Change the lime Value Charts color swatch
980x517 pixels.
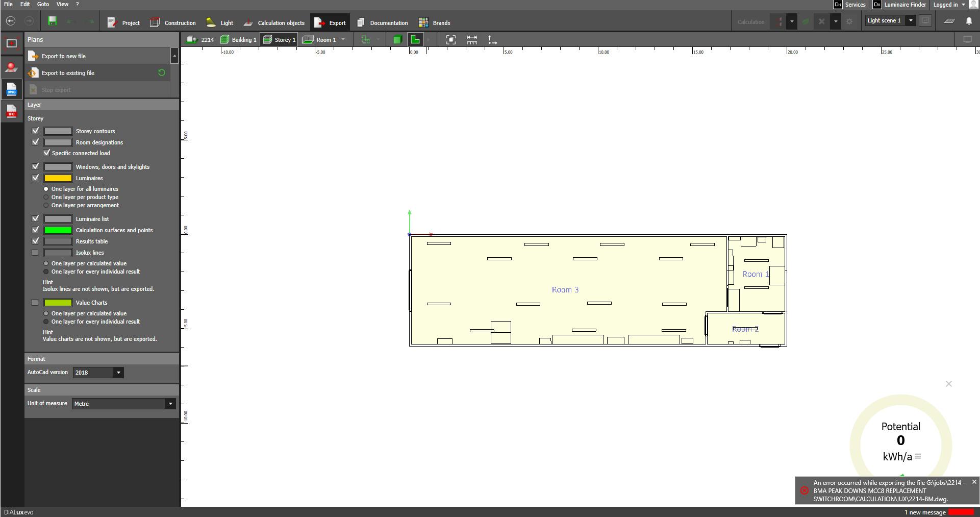pos(58,303)
